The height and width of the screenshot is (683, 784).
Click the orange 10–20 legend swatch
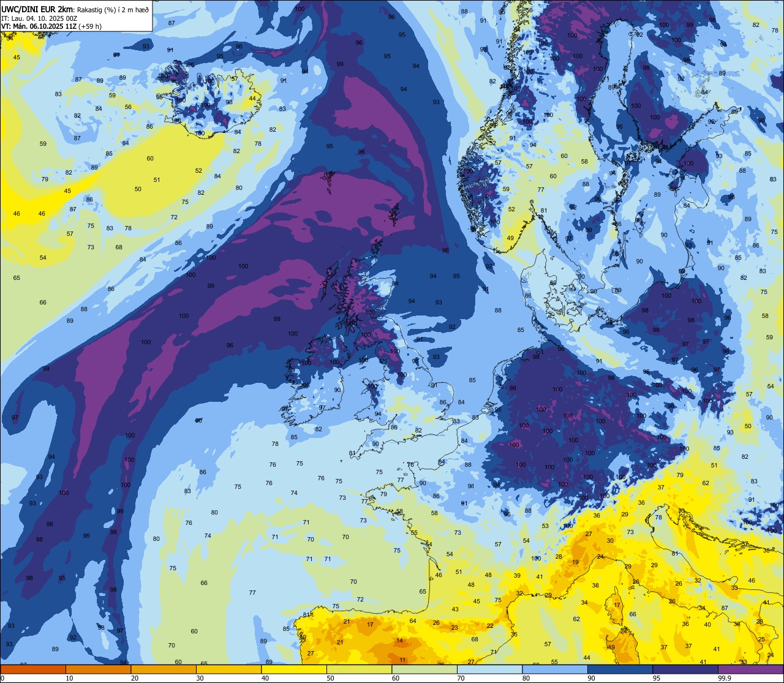98,669
